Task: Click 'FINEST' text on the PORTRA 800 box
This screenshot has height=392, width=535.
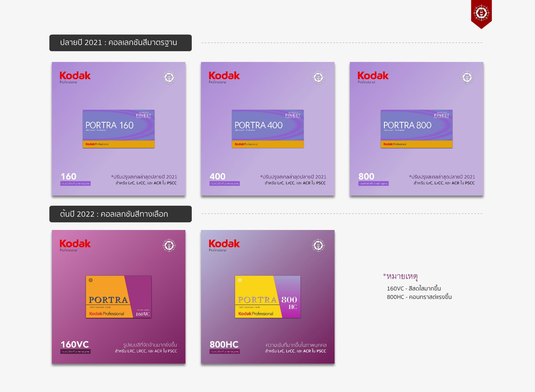Action: pyautogui.click(x=442, y=115)
